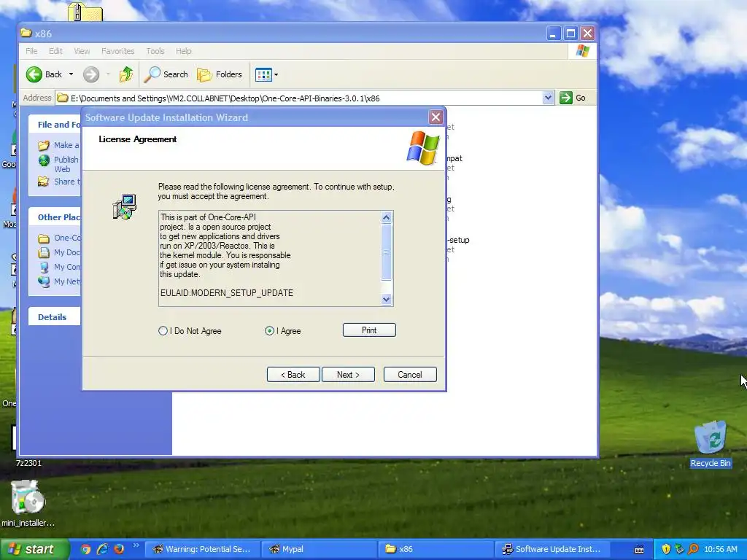Go to the wizard's previous page with < Back
Screen dimensions: 747x560
[x=293, y=374]
